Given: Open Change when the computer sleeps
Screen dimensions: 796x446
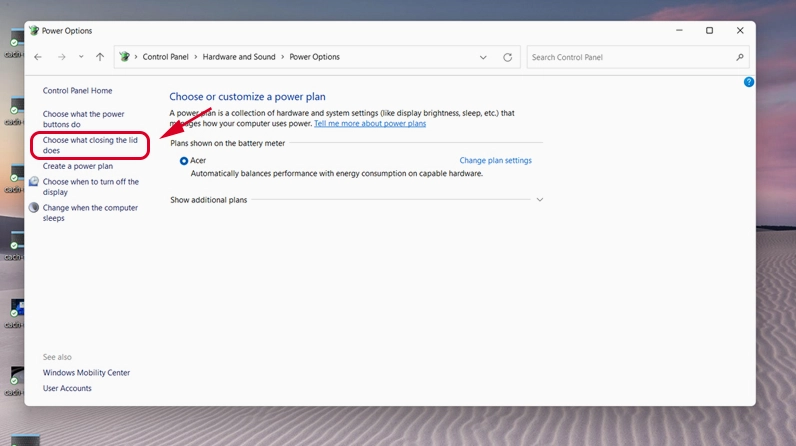Looking at the screenshot, I should [90, 212].
